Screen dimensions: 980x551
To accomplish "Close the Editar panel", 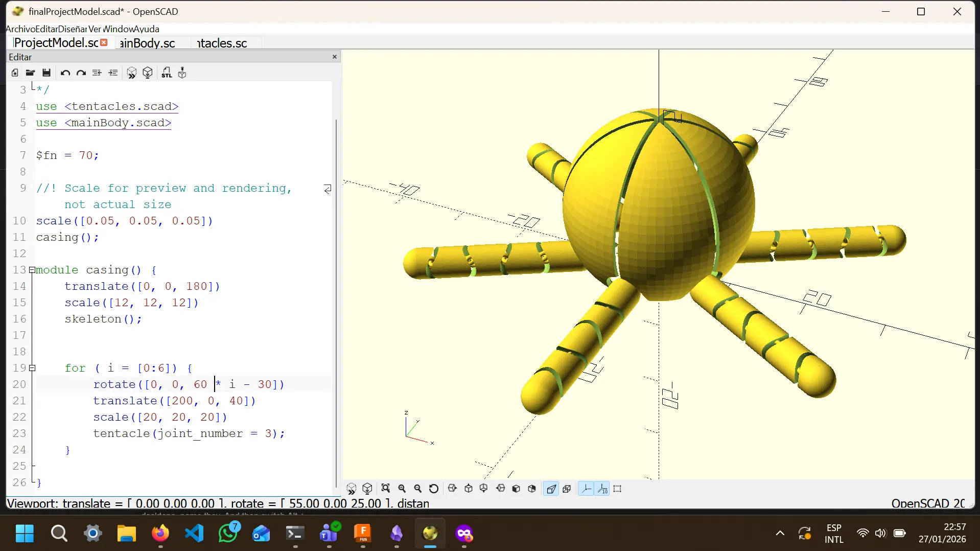I will point(335,57).
